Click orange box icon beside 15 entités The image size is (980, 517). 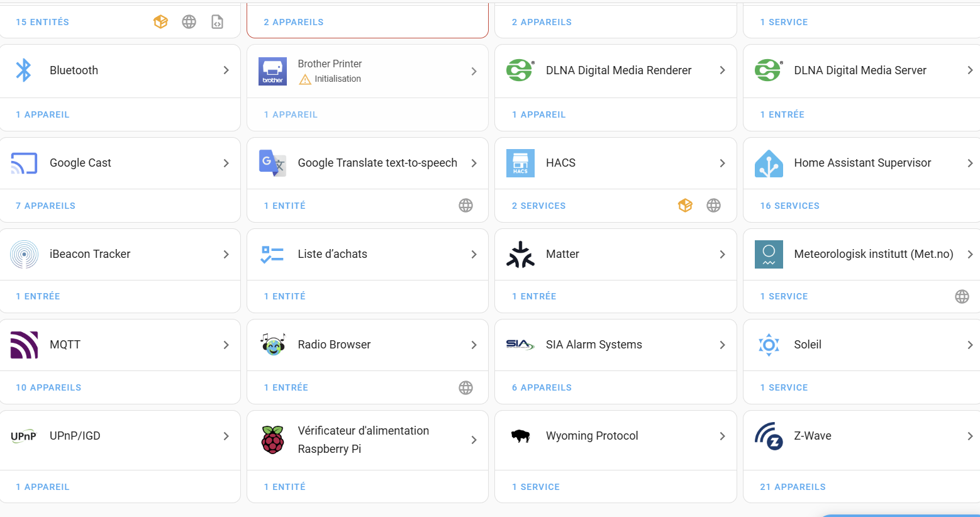[160, 22]
